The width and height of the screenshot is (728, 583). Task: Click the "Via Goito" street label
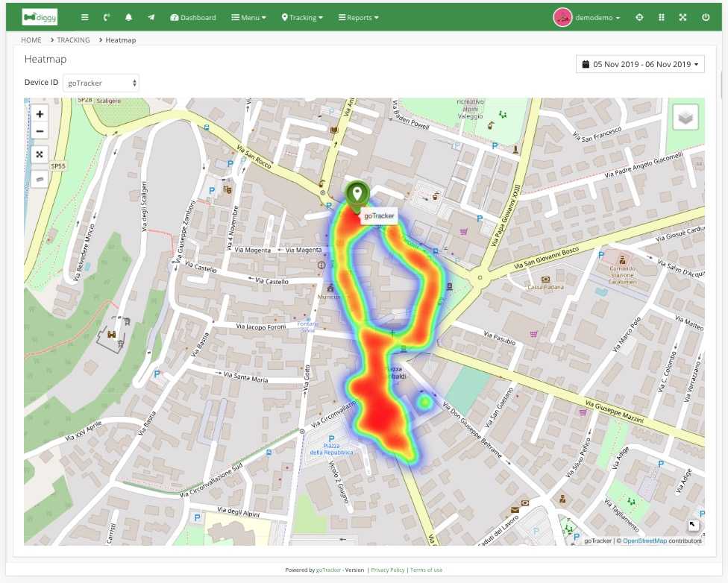307,379
